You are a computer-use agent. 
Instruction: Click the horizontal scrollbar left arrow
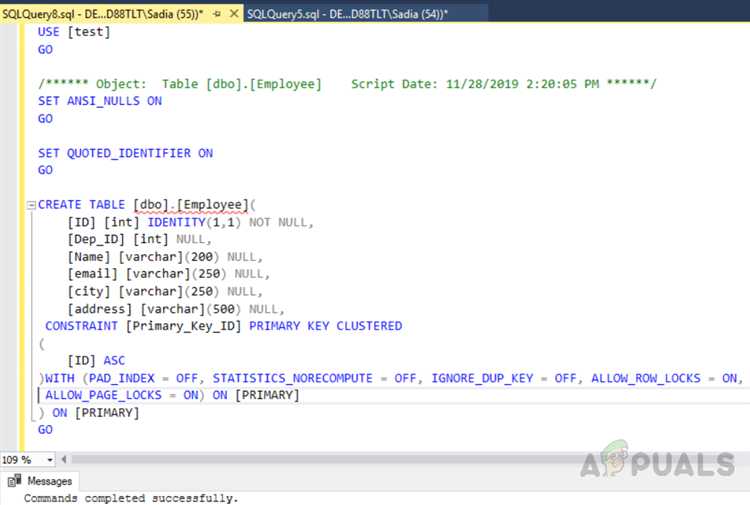64,460
